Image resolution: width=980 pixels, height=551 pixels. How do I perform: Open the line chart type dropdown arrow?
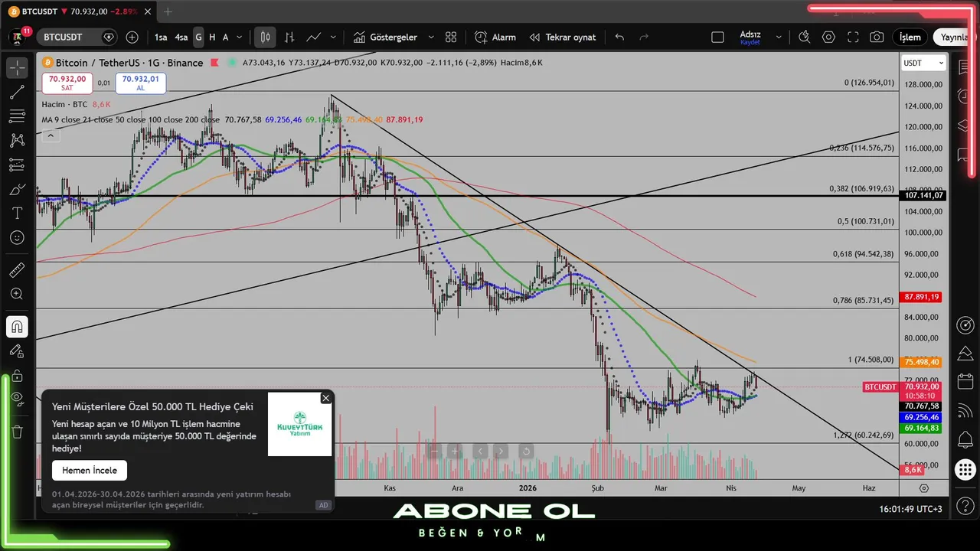pos(333,37)
